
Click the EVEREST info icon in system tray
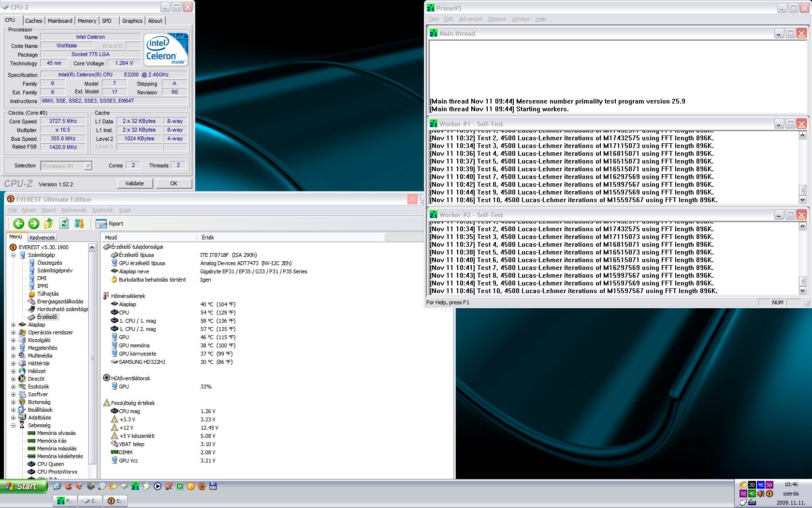[769, 493]
